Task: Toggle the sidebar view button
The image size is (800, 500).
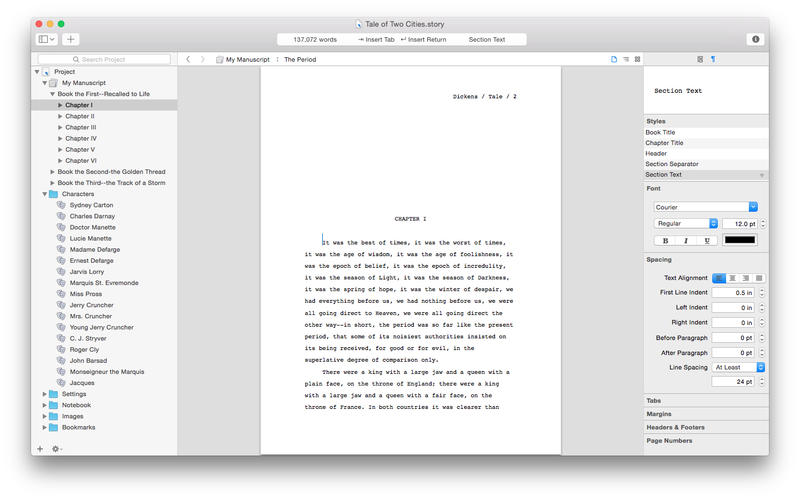Action: [x=46, y=39]
